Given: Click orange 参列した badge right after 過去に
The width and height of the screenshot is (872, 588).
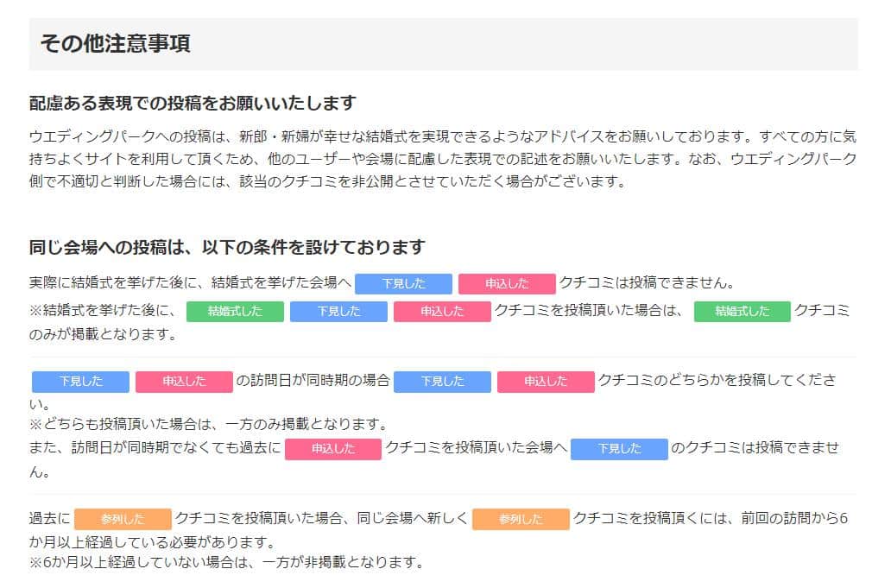Looking at the screenshot, I should pos(123,520).
